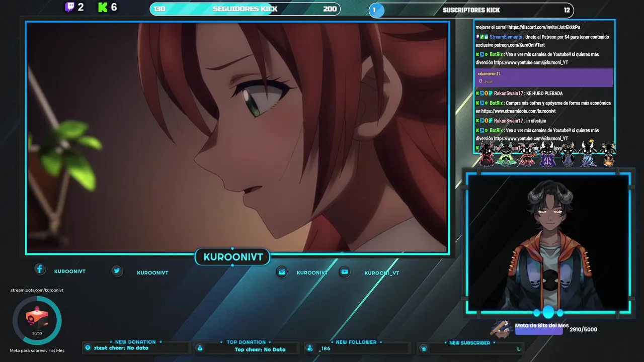Image resolution: width=644 pixels, height=362 pixels.
Task: Open the Instagram camera icon
Action: click(282, 271)
